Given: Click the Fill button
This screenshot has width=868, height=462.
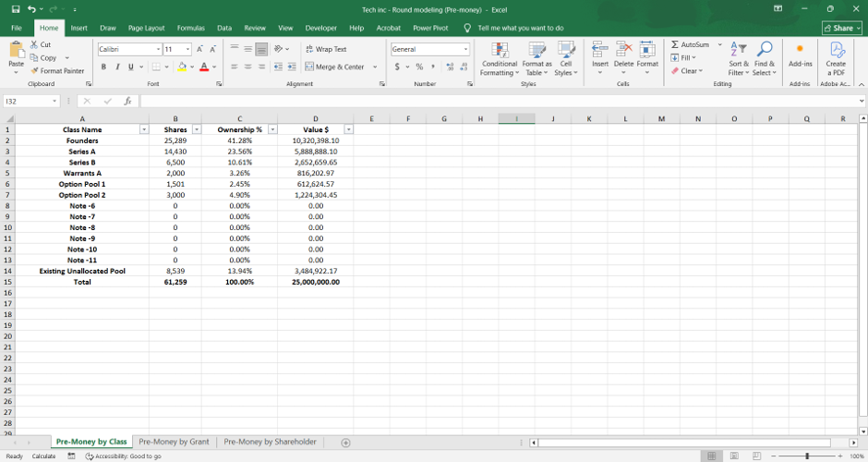Looking at the screenshot, I should click(683, 57).
